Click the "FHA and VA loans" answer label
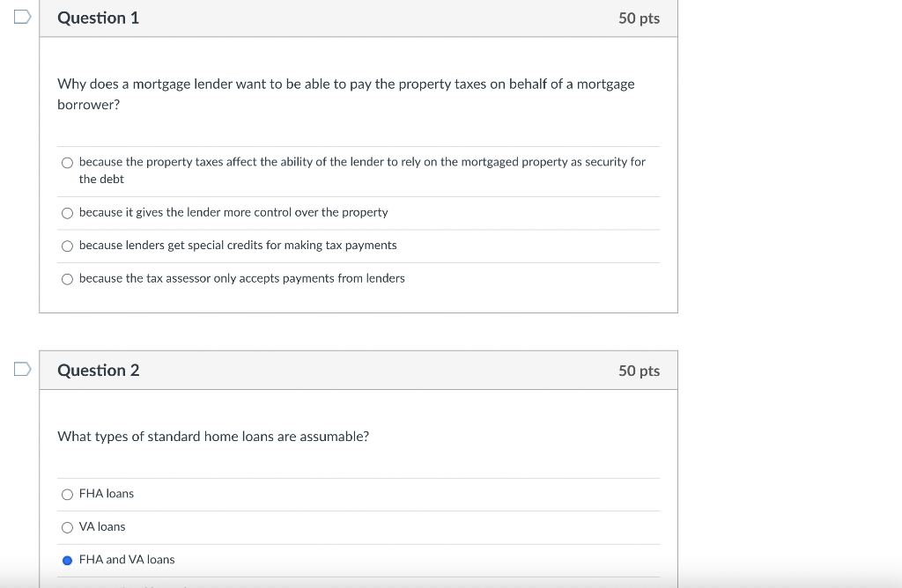 coord(127,559)
